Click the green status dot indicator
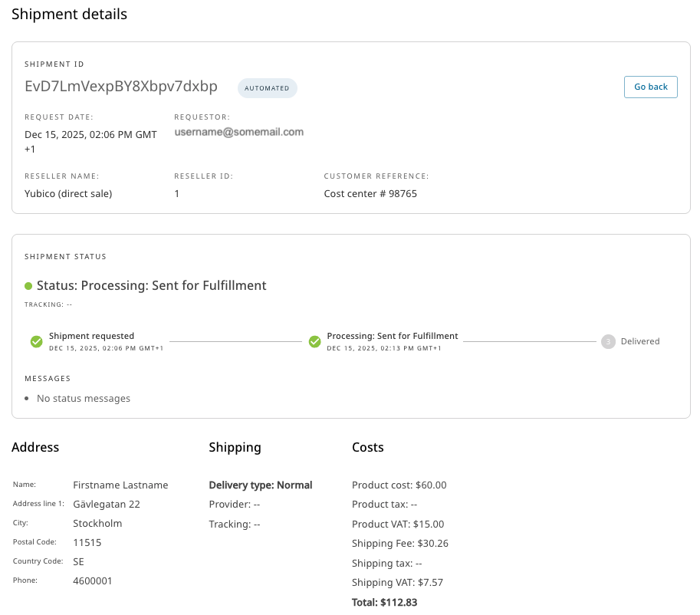This screenshot has width=700, height=615. [28, 286]
